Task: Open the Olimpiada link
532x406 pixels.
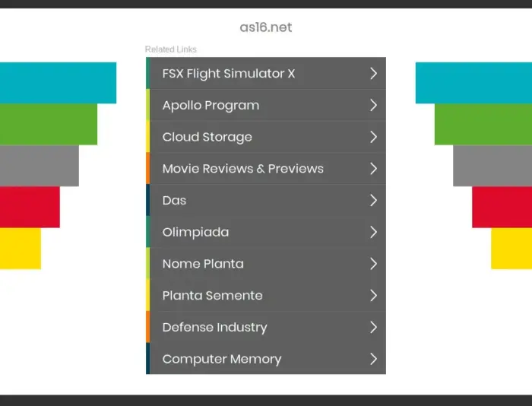Action: tap(195, 232)
